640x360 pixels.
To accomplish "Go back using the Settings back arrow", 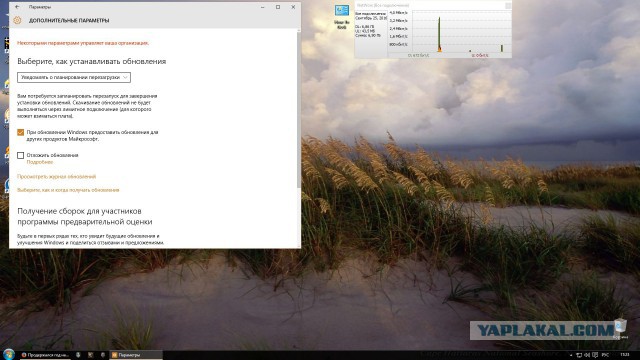I will (17, 7).
